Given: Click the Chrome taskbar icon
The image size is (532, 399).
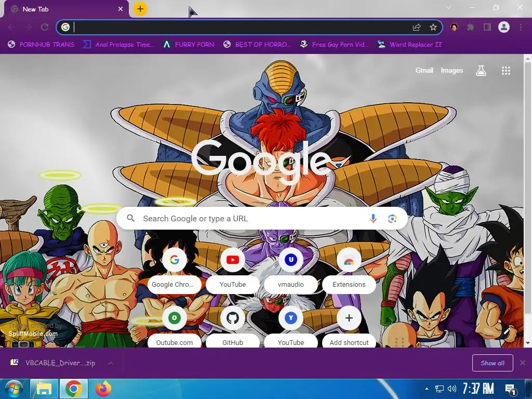Looking at the screenshot, I should tap(74, 389).
